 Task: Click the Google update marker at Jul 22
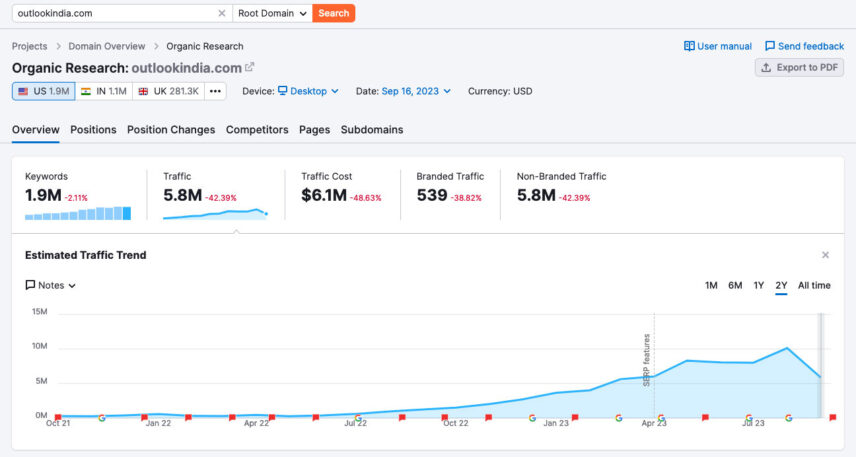[358, 418]
